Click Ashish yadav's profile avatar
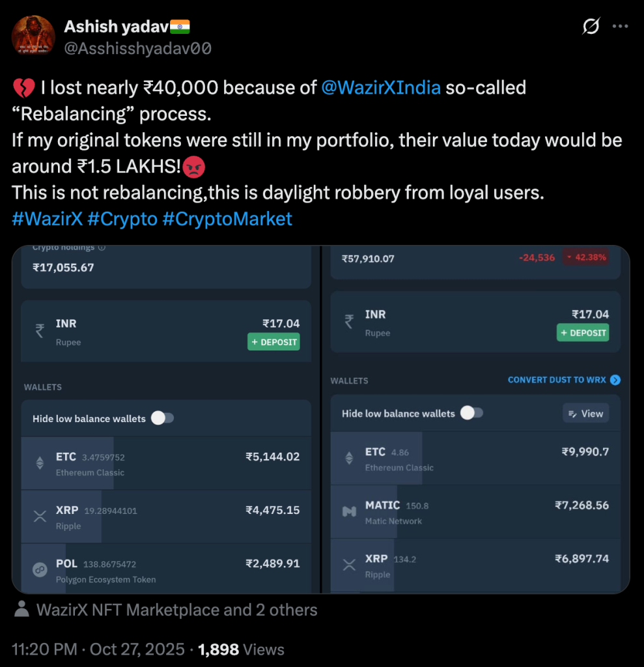Screen dimensions: 644x667 (x=33, y=36)
